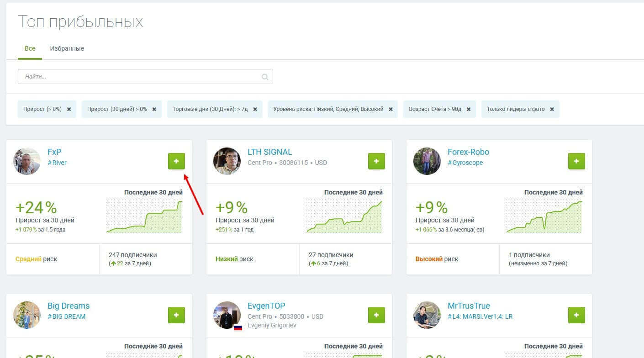This screenshot has width=644, height=358.
Task: Remove the 'Возраст Счета > 90д' filter
Action: (469, 110)
